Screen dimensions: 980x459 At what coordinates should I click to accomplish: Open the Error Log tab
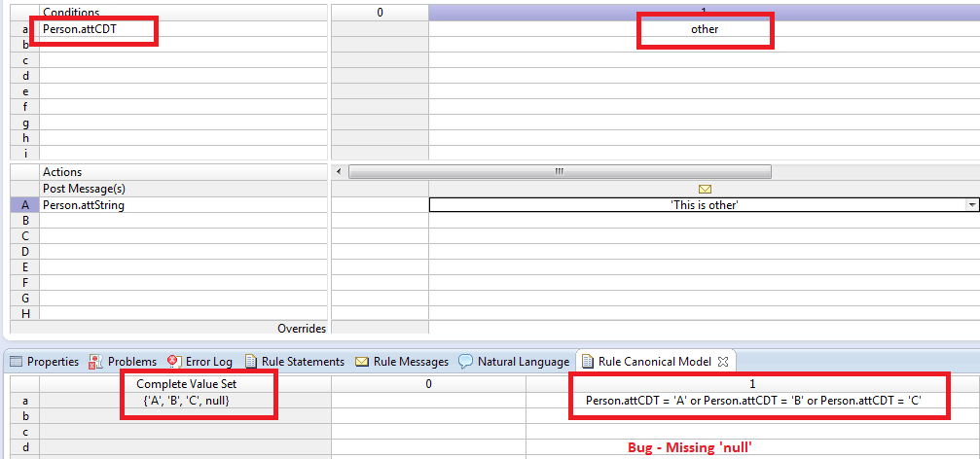point(200,362)
